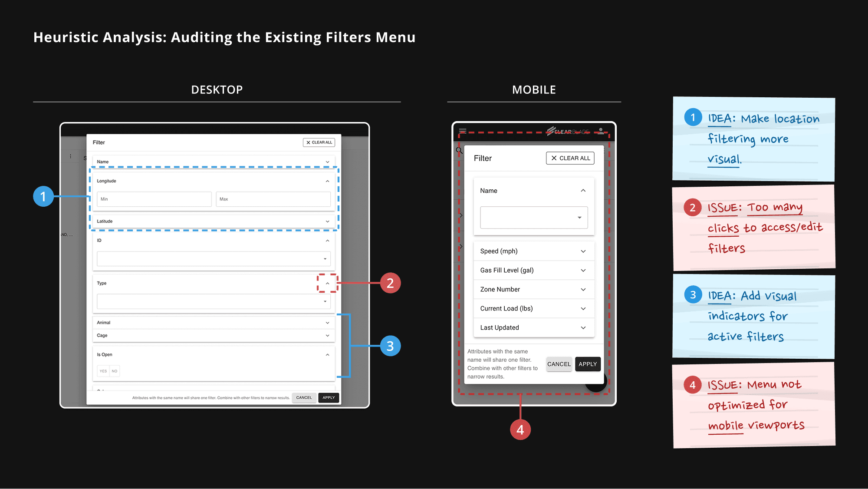This screenshot has height=489, width=868.
Task: Open the desktop ID dropdown field
Action: 213,259
